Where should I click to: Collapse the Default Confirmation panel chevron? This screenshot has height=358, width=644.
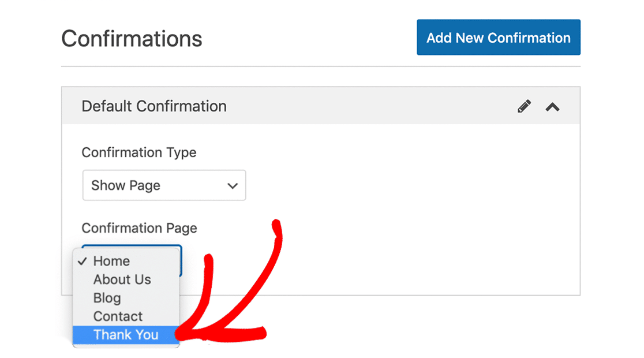552,107
